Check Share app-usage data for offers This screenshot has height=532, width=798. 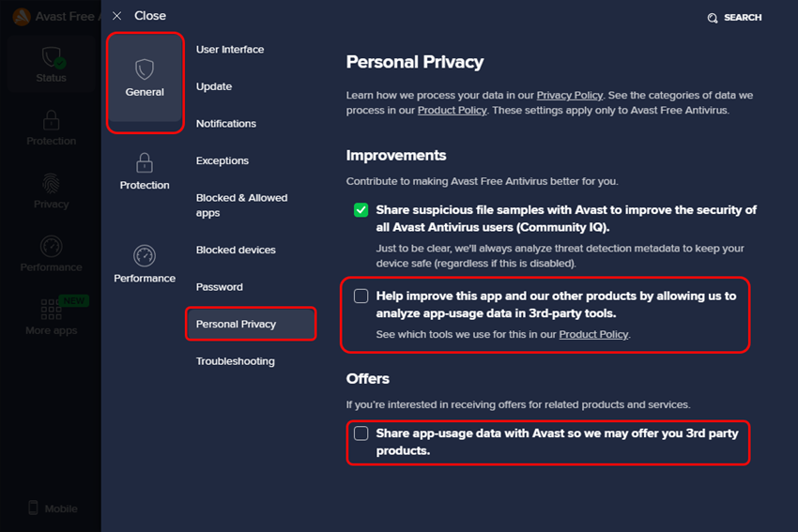[361, 433]
